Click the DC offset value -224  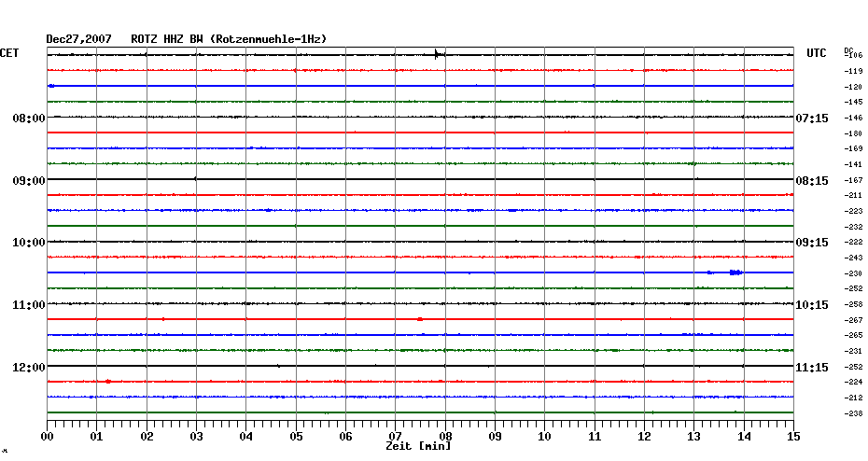click(x=854, y=382)
